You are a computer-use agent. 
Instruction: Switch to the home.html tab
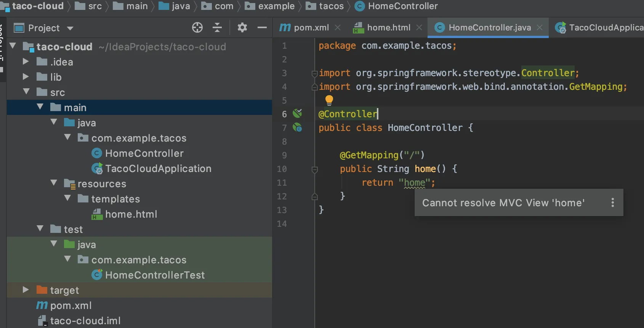(x=388, y=27)
